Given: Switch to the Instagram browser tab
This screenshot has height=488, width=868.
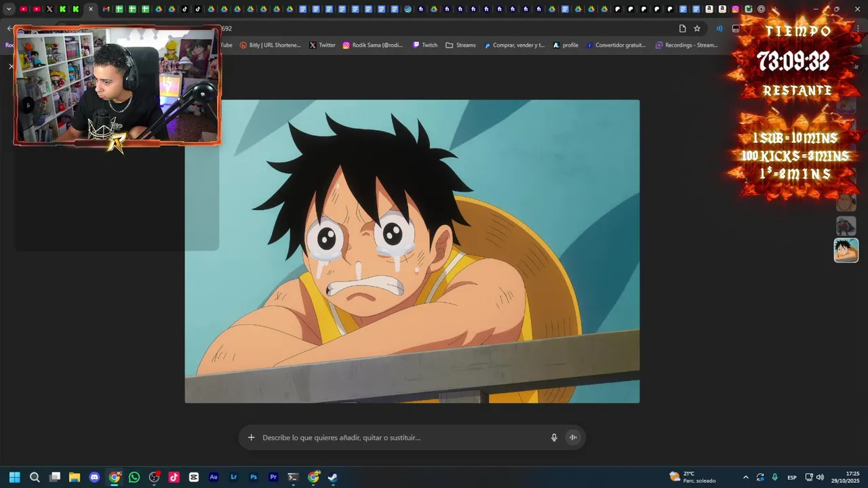Looking at the screenshot, I should click(735, 9).
